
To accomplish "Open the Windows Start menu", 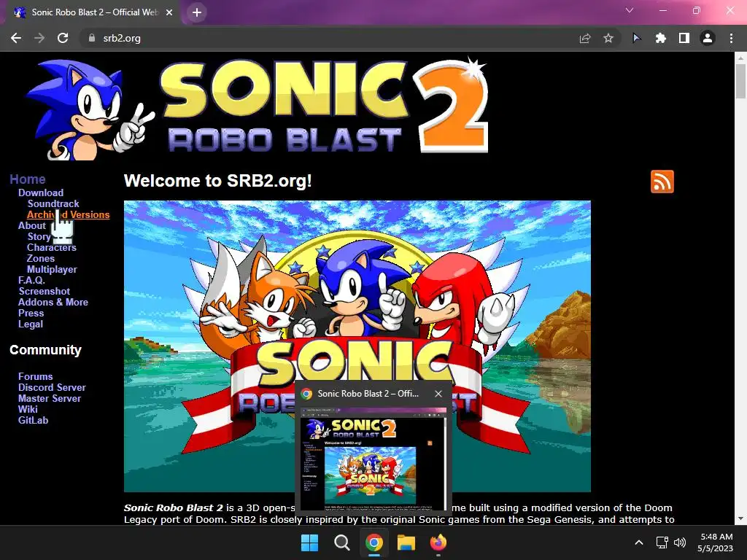I will pyautogui.click(x=309, y=542).
